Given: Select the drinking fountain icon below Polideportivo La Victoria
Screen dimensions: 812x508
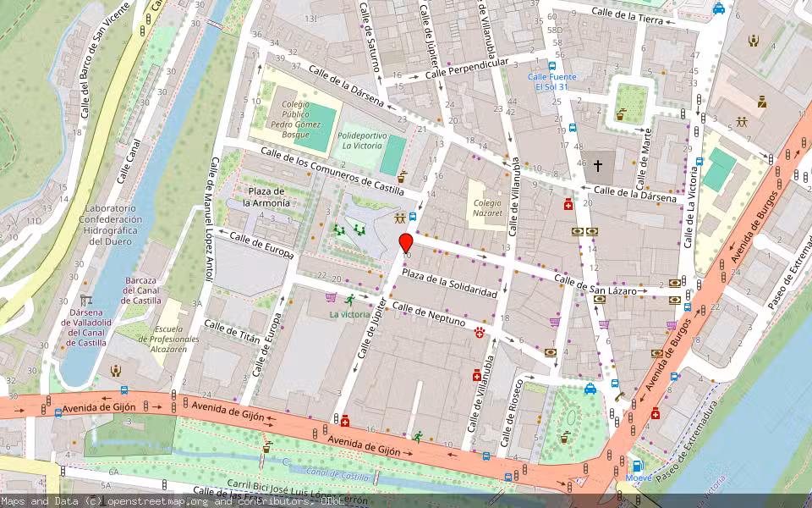Looking at the screenshot, I should click(x=403, y=177).
